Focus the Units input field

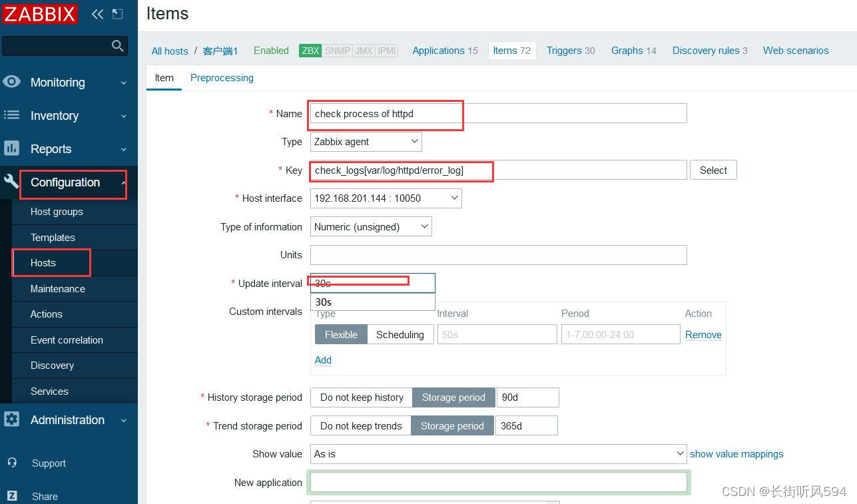tap(499, 254)
